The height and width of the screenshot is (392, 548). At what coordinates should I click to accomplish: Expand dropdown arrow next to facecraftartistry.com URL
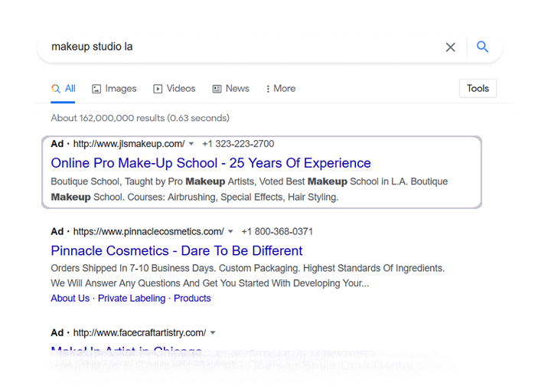[x=213, y=333]
